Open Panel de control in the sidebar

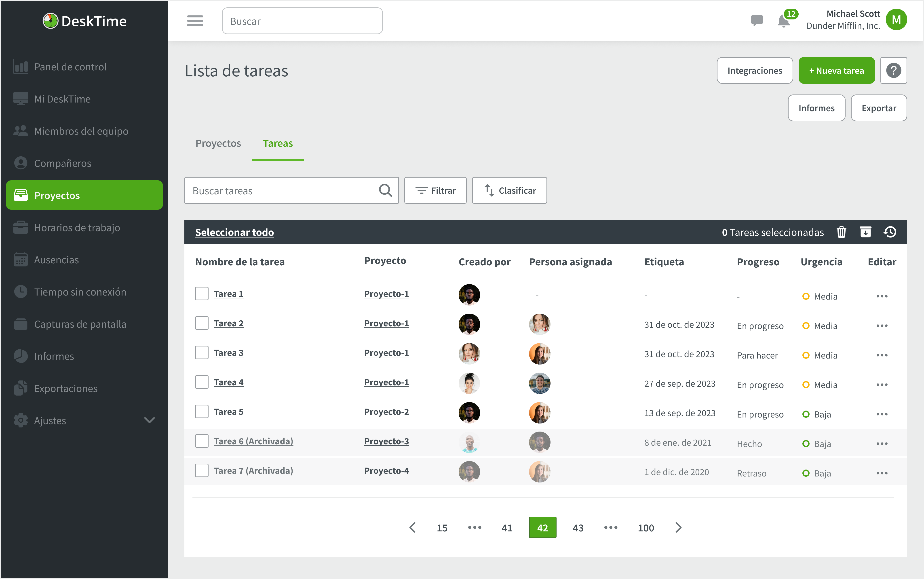(x=84, y=67)
